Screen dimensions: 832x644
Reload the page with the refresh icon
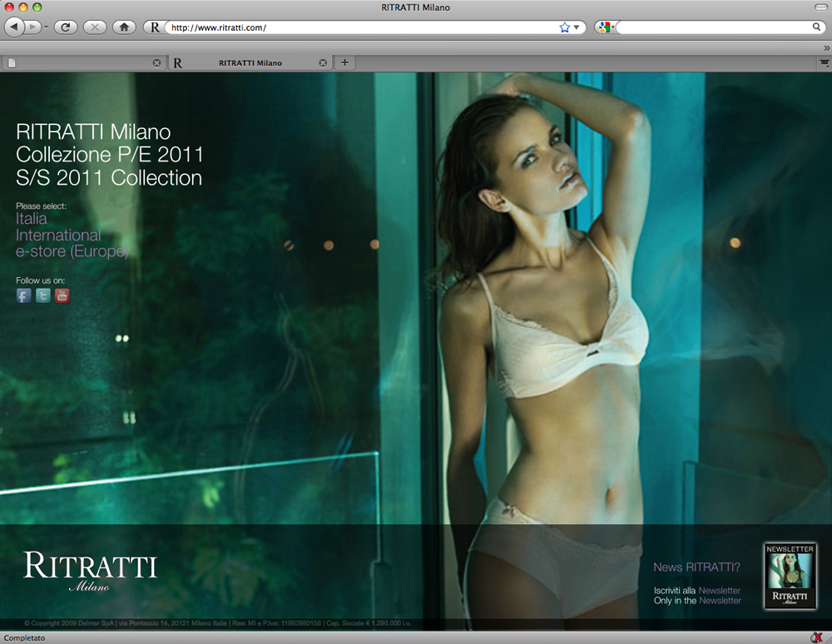(65, 27)
